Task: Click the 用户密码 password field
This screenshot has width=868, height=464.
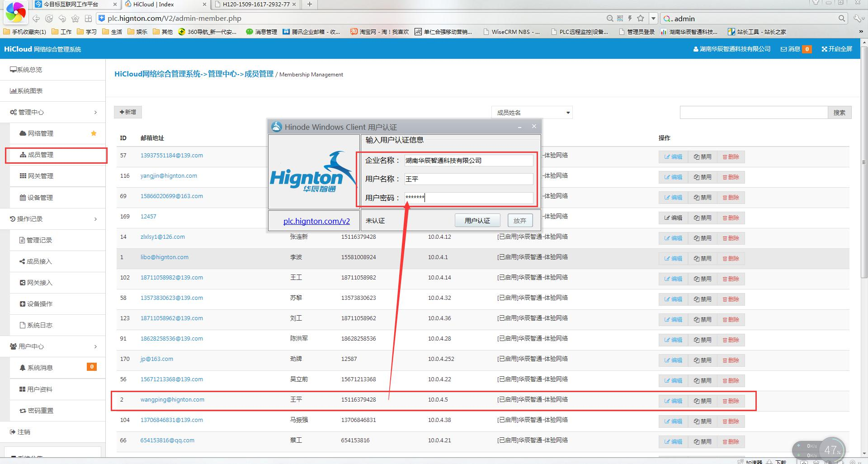Action: (468, 198)
